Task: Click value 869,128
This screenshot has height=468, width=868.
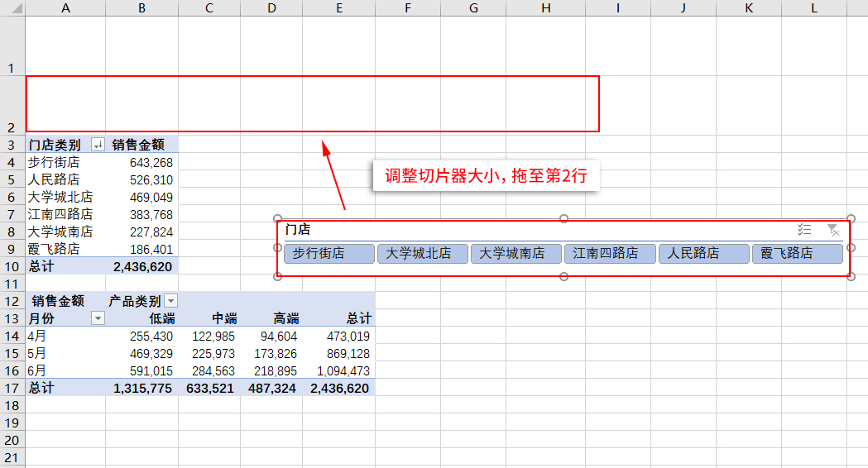Action: point(348,354)
